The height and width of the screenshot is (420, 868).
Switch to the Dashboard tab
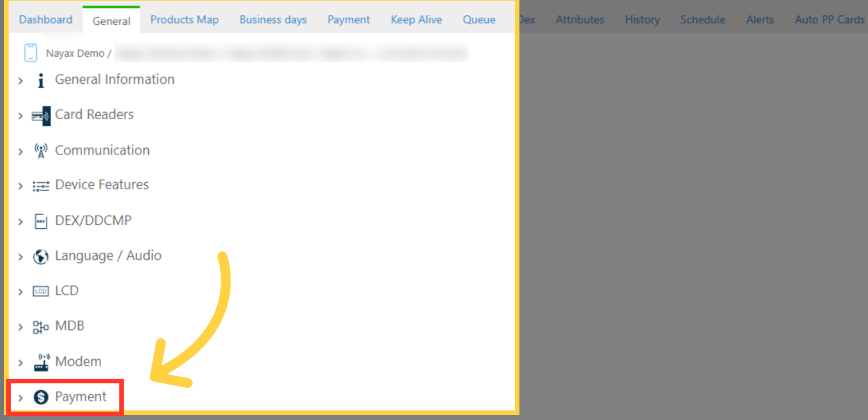click(x=46, y=20)
